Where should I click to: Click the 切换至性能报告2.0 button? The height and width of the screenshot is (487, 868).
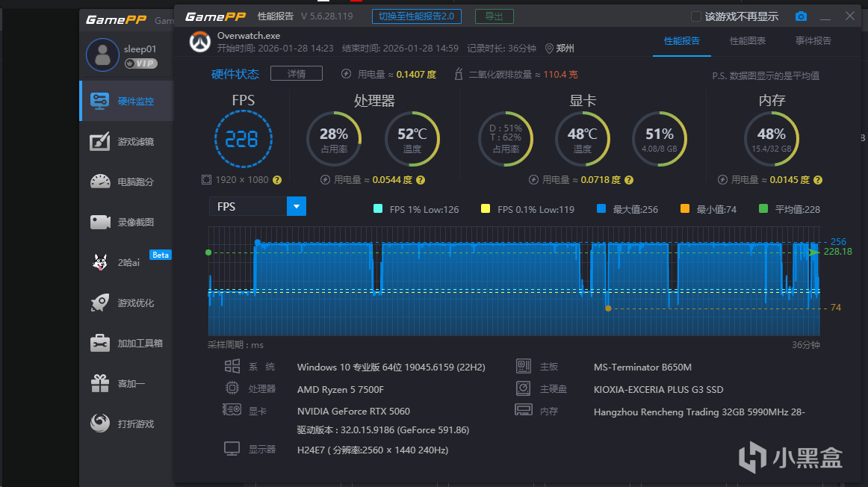click(416, 16)
